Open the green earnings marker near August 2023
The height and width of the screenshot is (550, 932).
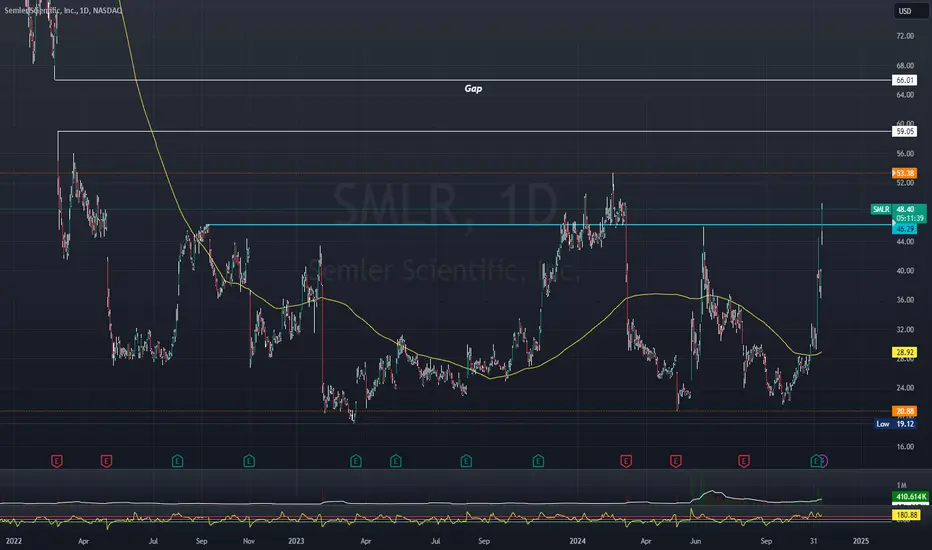[x=466, y=461]
